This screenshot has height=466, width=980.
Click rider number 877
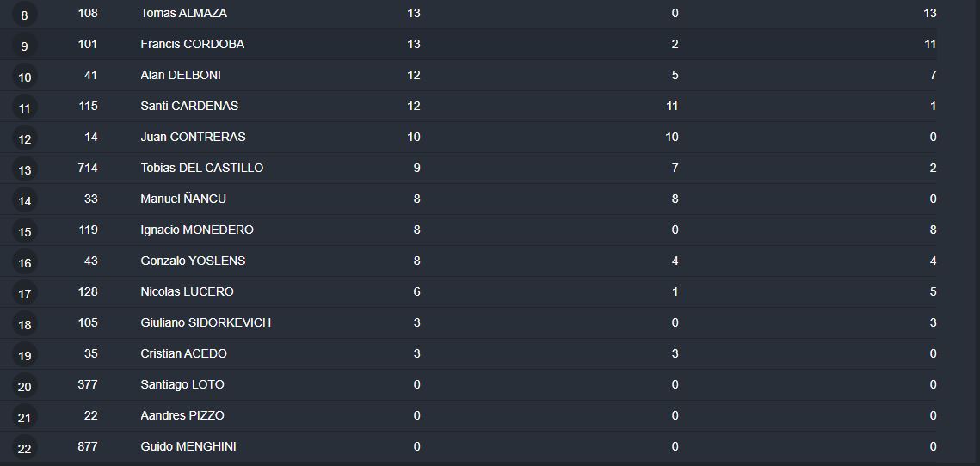click(87, 446)
